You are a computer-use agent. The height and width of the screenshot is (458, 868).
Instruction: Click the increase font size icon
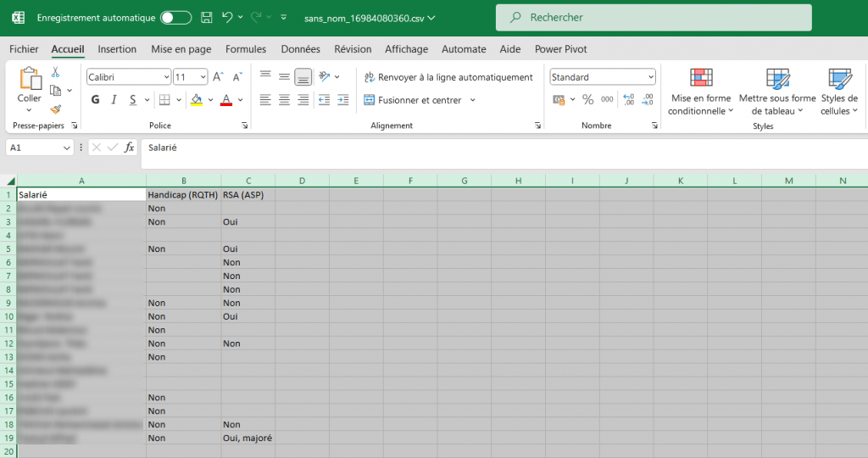click(219, 77)
